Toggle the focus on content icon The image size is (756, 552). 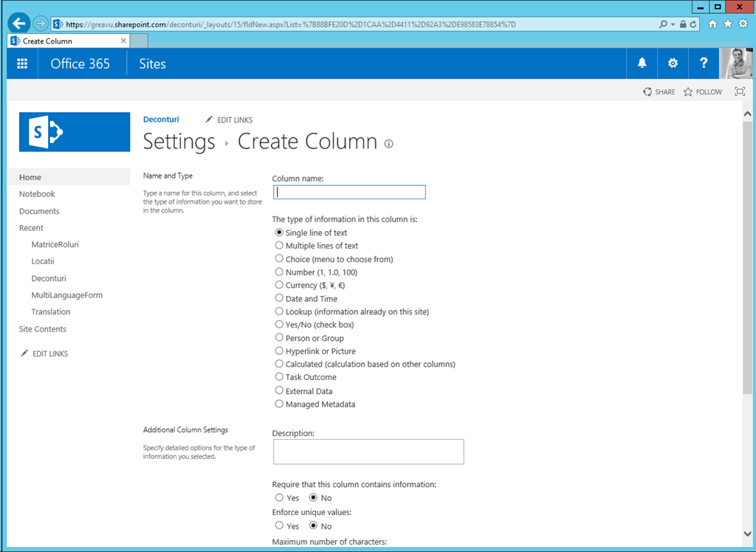pos(740,92)
